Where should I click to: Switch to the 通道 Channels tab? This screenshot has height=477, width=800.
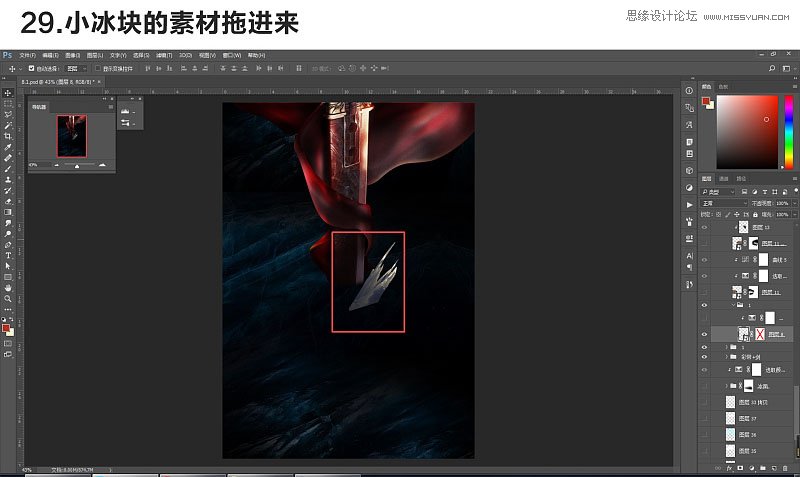click(723, 179)
